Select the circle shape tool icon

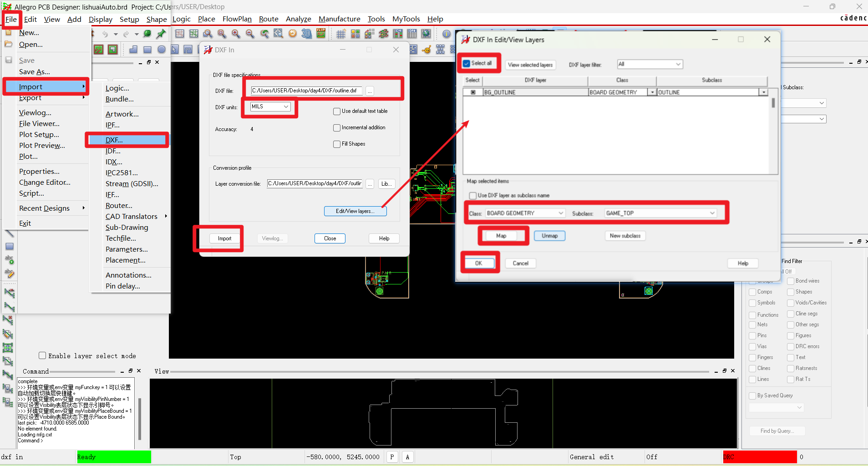coord(162,49)
